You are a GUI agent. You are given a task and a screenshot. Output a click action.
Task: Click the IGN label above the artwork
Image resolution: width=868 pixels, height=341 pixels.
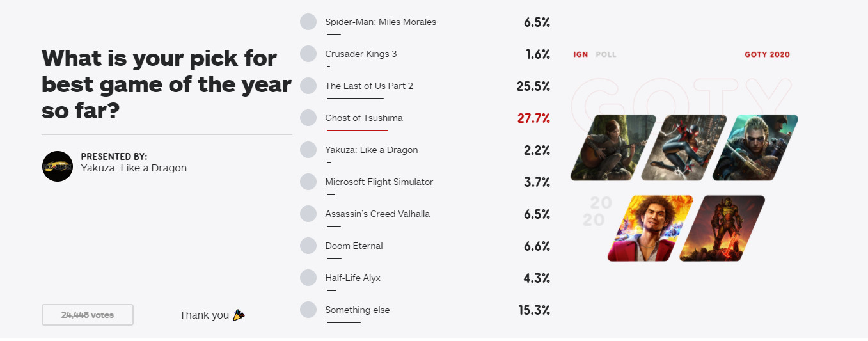tap(581, 54)
